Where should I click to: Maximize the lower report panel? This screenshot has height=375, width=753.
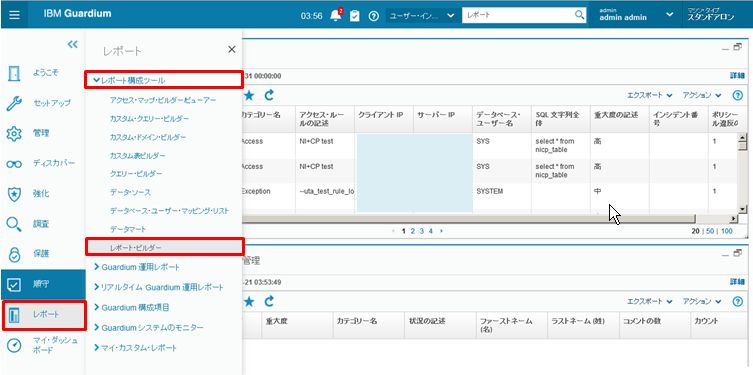click(x=738, y=253)
